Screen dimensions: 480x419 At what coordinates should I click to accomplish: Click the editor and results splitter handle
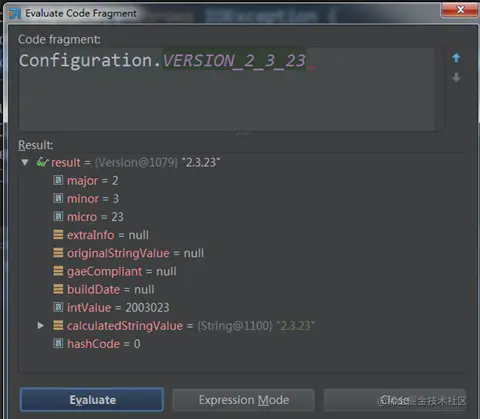pos(243,134)
